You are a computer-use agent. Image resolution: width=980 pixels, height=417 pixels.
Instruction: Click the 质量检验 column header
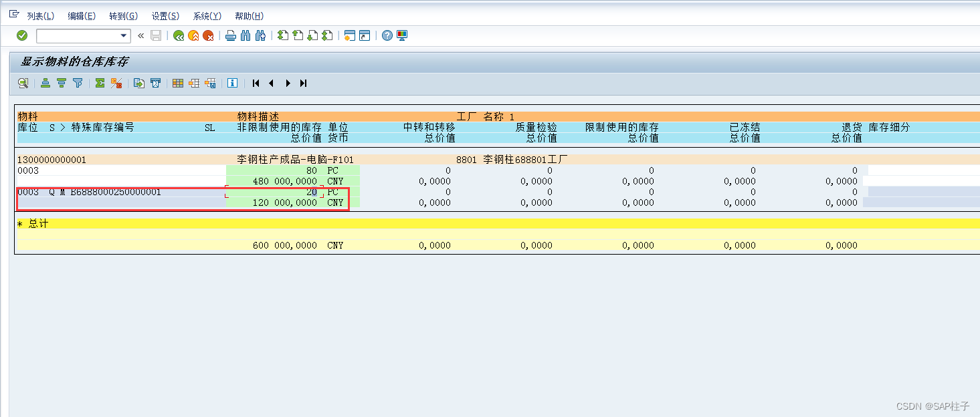(x=536, y=127)
